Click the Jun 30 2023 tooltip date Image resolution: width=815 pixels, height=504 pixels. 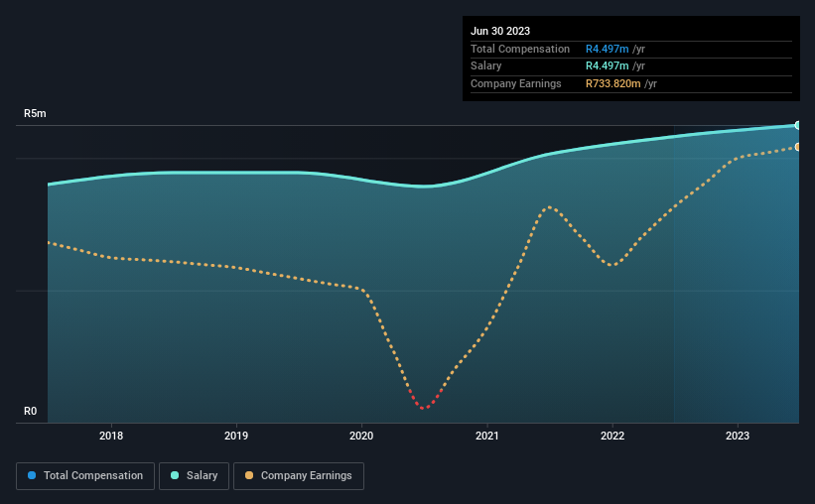click(500, 31)
